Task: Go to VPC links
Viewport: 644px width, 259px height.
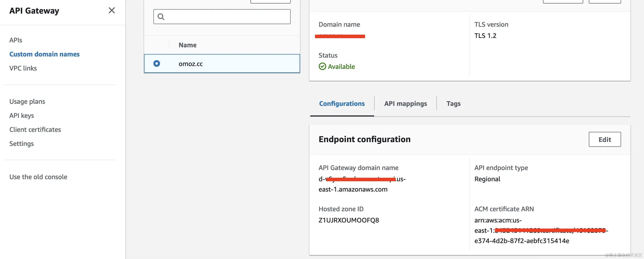Action: click(23, 68)
